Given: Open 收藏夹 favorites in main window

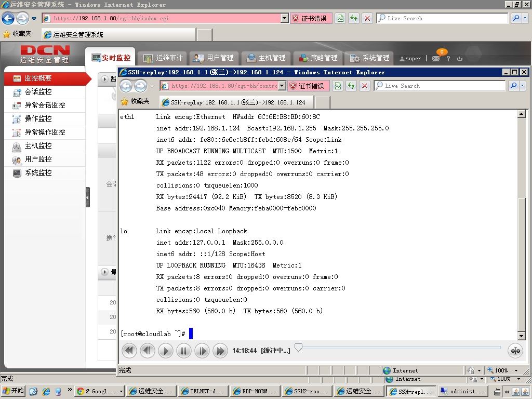Looking at the screenshot, I should 17,34.
